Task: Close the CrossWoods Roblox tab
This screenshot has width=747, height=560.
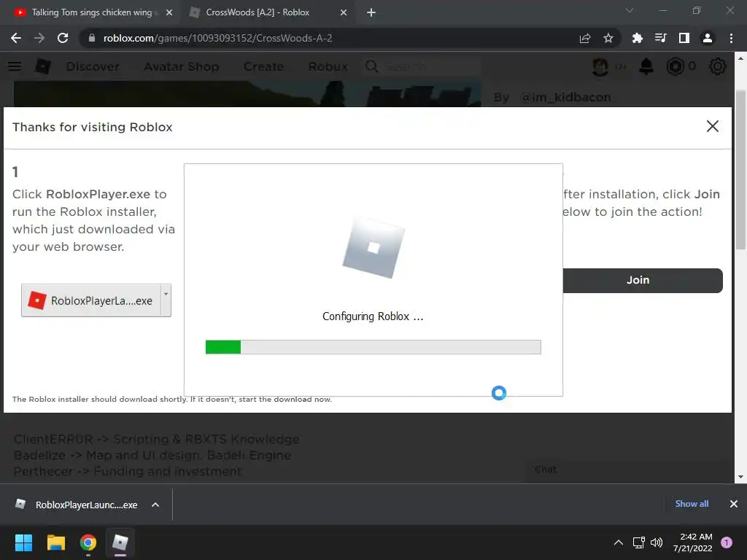Action: (x=344, y=13)
